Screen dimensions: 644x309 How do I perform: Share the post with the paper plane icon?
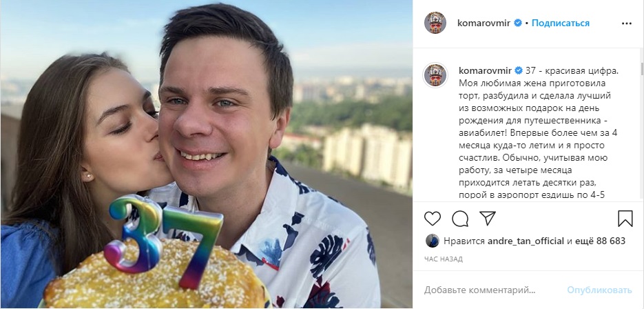488,218
